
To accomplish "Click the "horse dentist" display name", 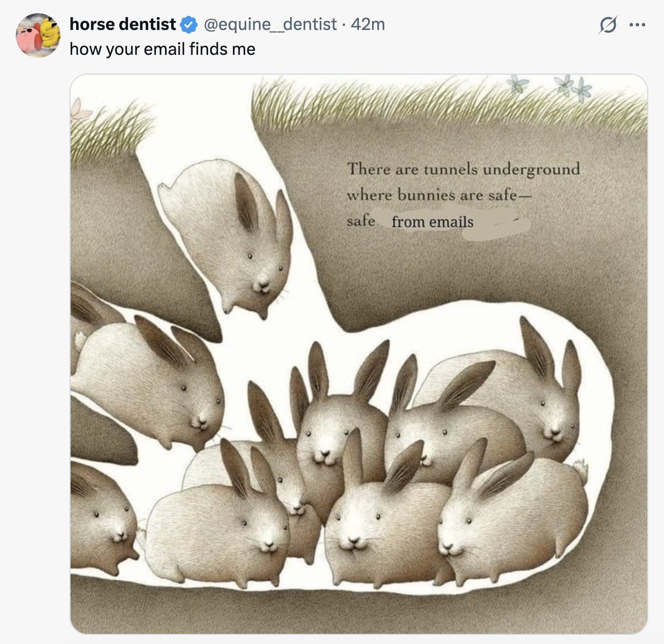I will click(122, 24).
